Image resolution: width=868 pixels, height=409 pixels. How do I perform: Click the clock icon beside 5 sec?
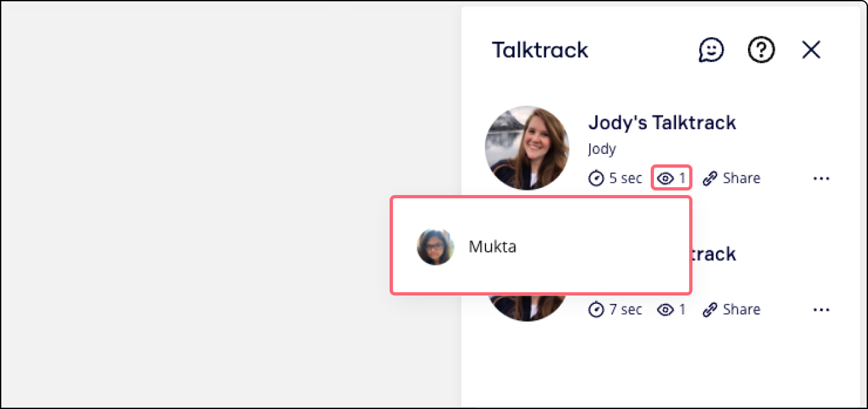click(597, 178)
